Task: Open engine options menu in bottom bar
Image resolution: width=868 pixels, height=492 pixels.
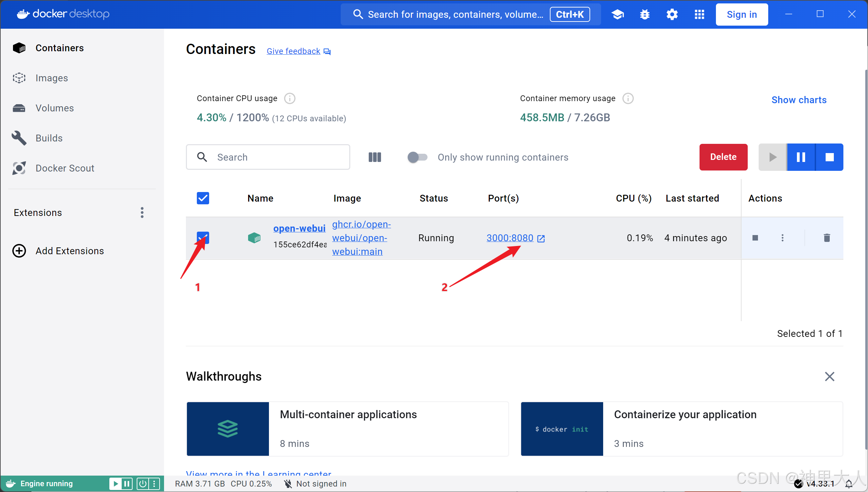Action: [154, 483]
